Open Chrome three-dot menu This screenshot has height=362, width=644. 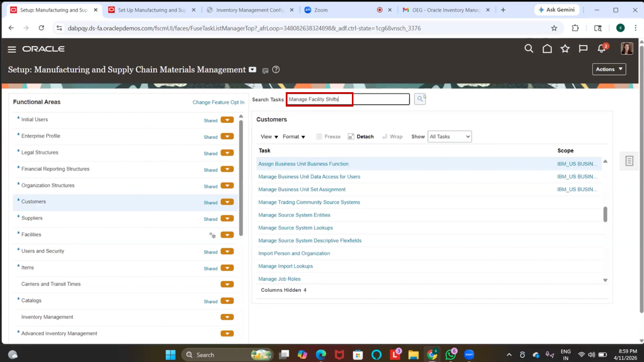point(635,28)
